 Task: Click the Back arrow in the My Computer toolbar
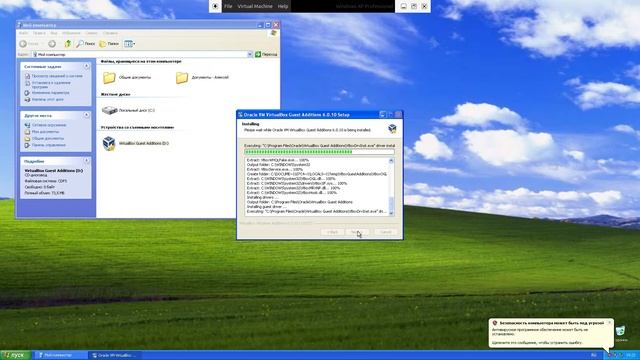click(23, 44)
